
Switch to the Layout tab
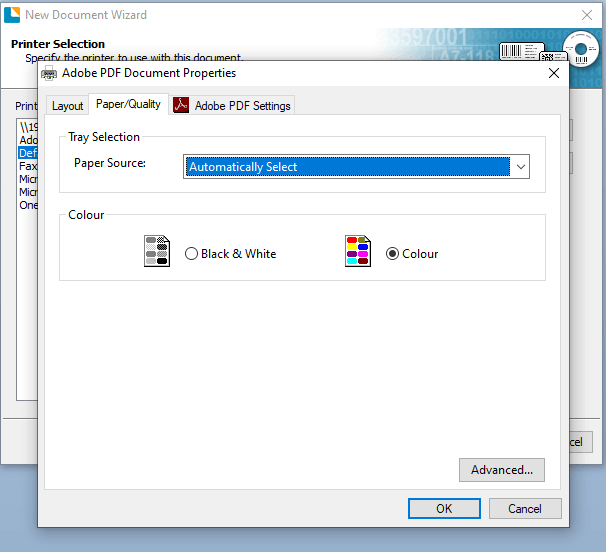[x=67, y=106]
